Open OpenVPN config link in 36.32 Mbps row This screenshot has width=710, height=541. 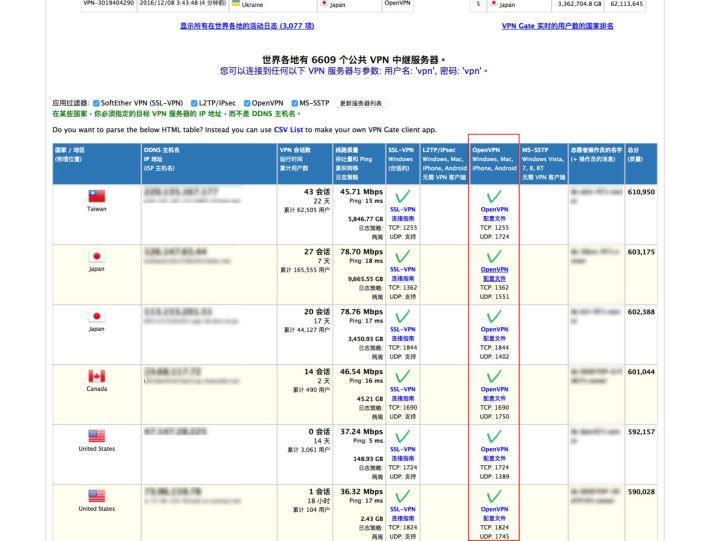tap(494, 514)
